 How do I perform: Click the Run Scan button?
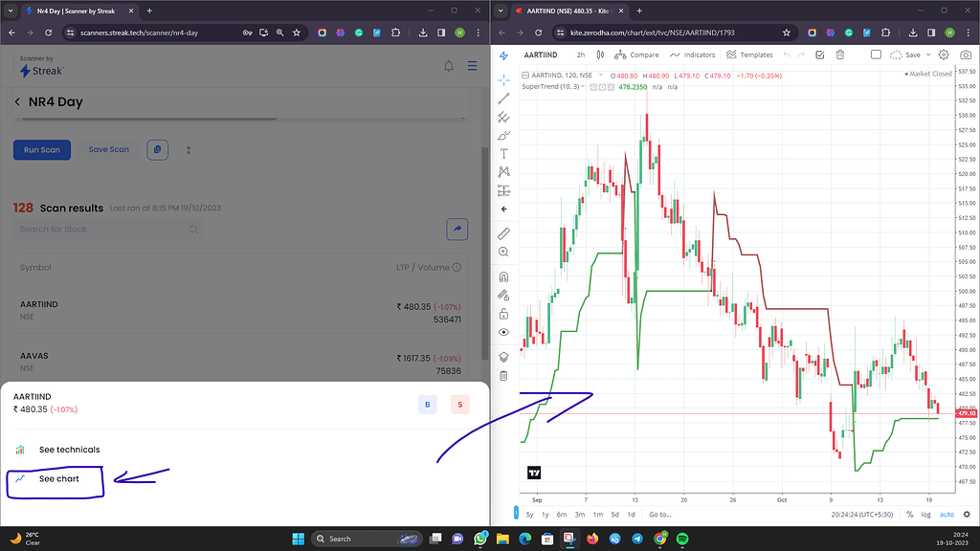coord(41,149)
